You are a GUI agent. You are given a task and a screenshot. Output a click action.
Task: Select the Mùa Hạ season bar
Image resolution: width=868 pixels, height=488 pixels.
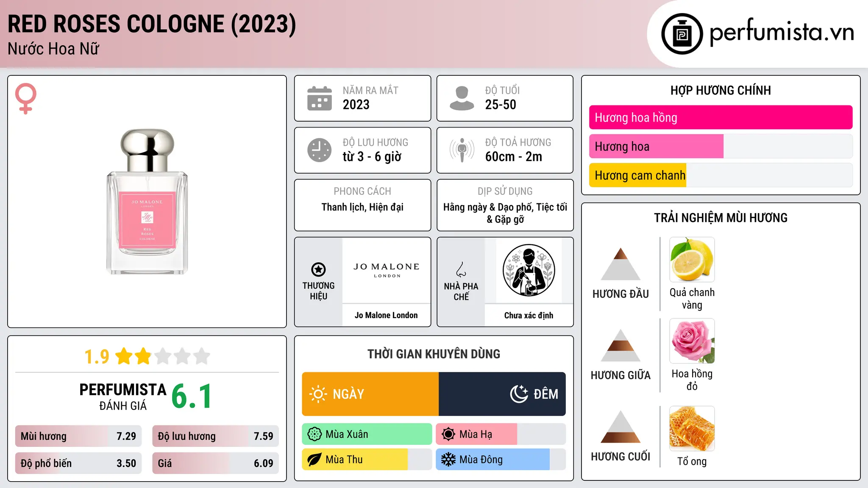(x=501, y=434)
